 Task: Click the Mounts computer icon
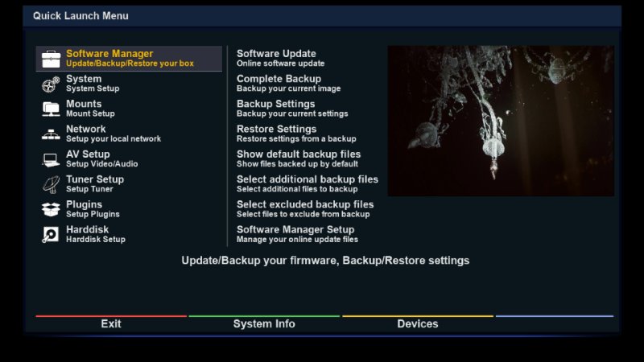52,109
